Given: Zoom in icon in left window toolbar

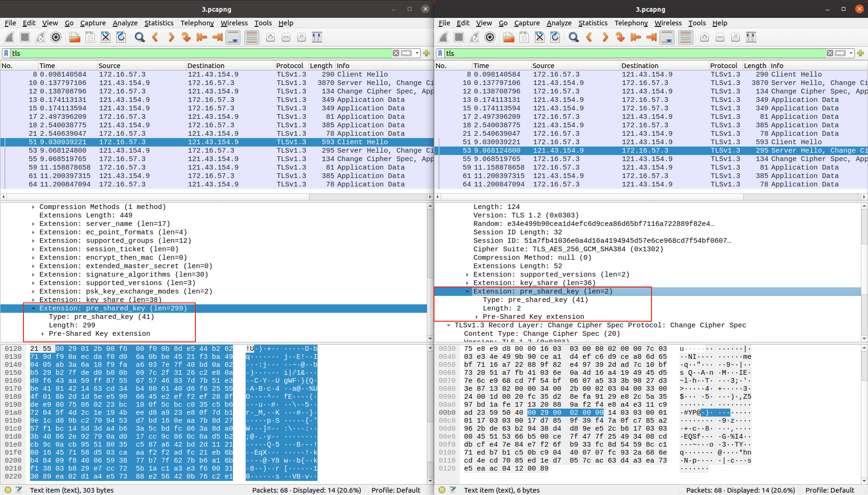Looking at the screenshot, I should [271, 37].
